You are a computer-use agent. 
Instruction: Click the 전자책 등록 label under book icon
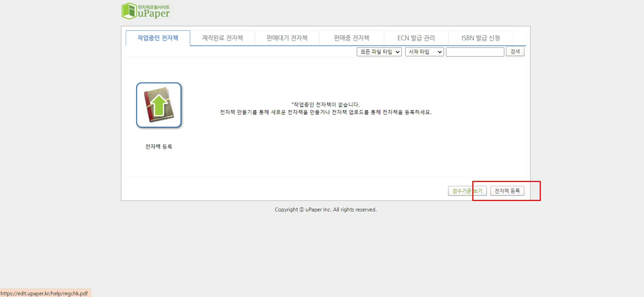tap(159, 146)
